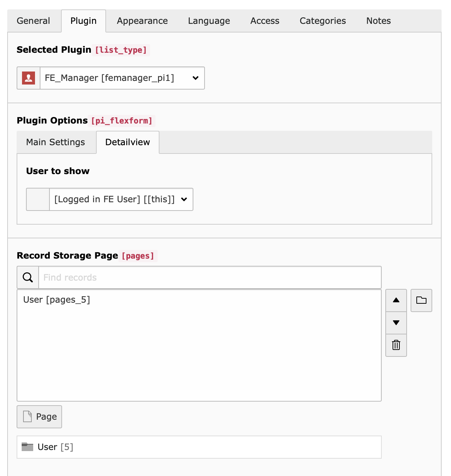This screenshot has height=476, width=451.
Task: Move selected record down with arrow
Action: (396, 323)
